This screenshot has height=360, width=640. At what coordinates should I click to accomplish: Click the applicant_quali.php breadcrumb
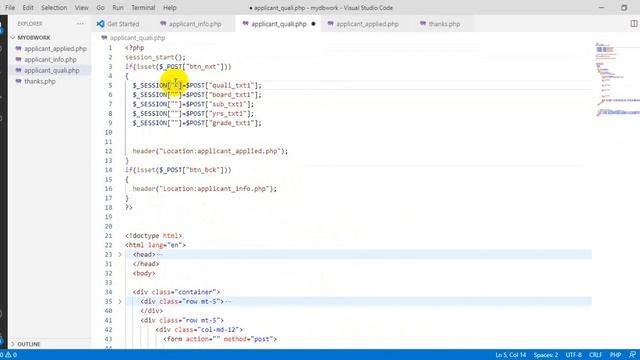138,38
